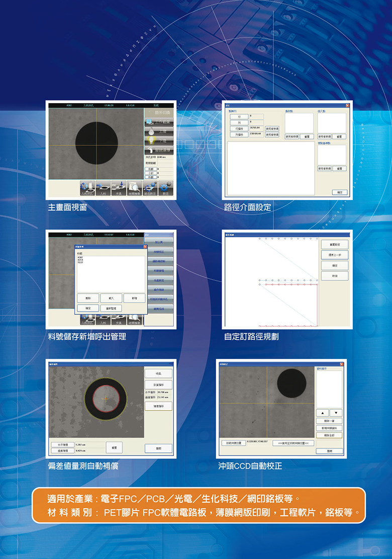
Task: Click the 列 value field in path settings
Action: 257,123
